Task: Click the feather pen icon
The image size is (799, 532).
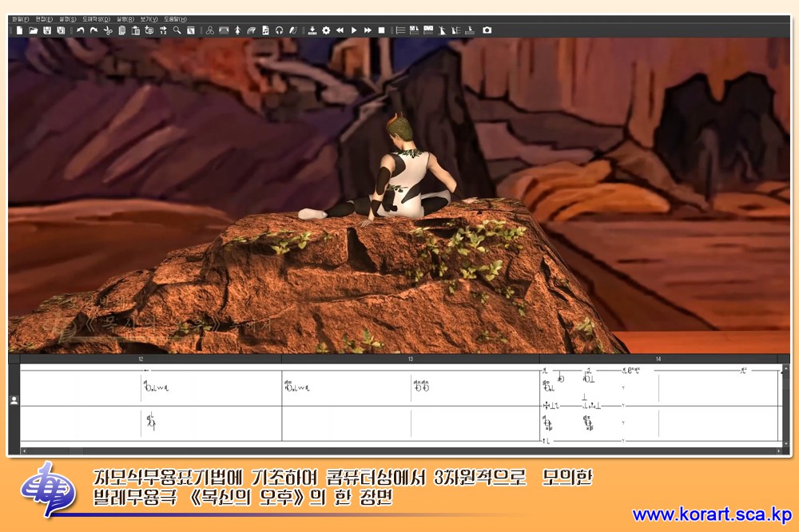Action: point(293,30)
